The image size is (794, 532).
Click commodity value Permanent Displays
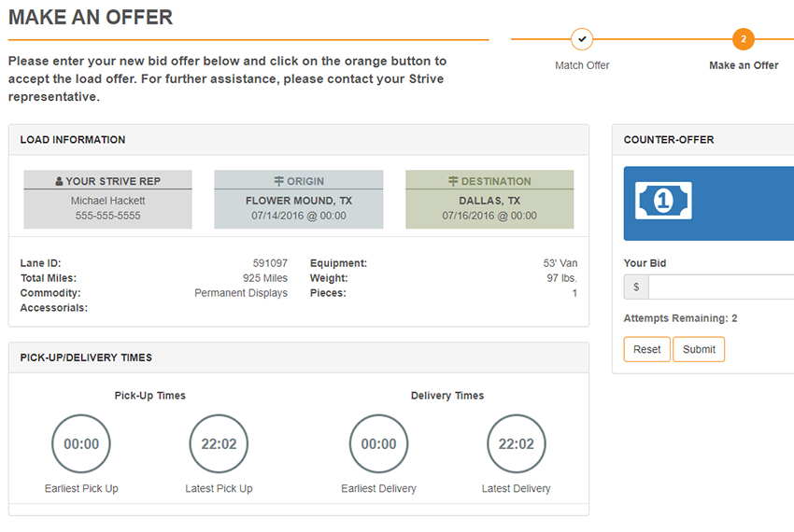pos(241,293)
